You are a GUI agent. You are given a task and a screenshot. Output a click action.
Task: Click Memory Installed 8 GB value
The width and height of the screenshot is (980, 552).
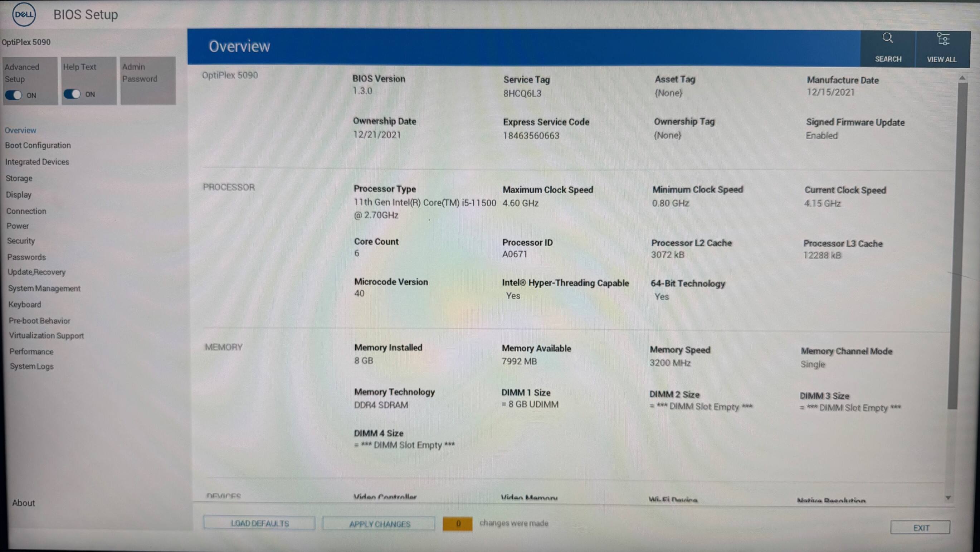tap(364, 360)
